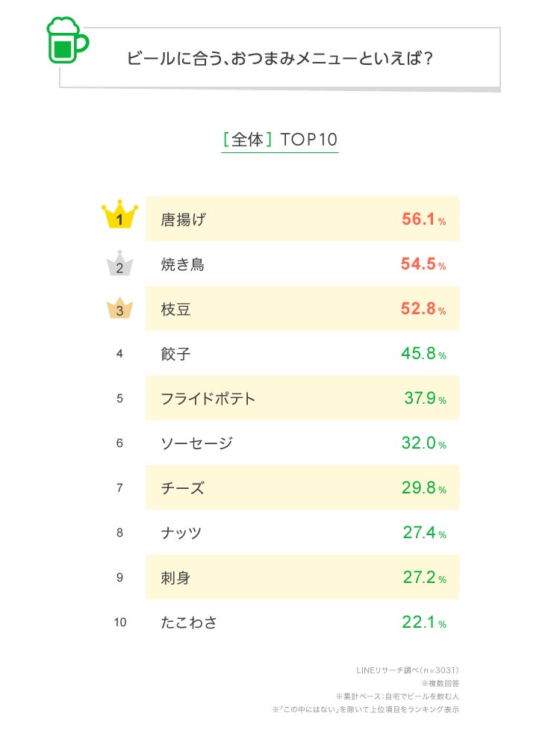Click the 刺身 item label

pos(176,578)
